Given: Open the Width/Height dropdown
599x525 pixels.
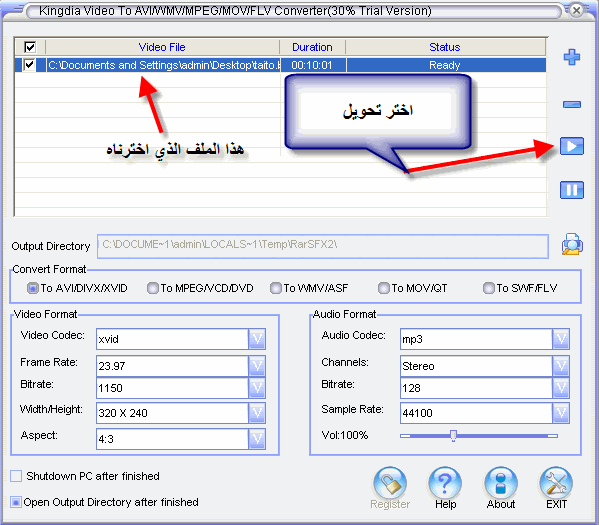Looking at the screenshot, I should pos(257,413).
